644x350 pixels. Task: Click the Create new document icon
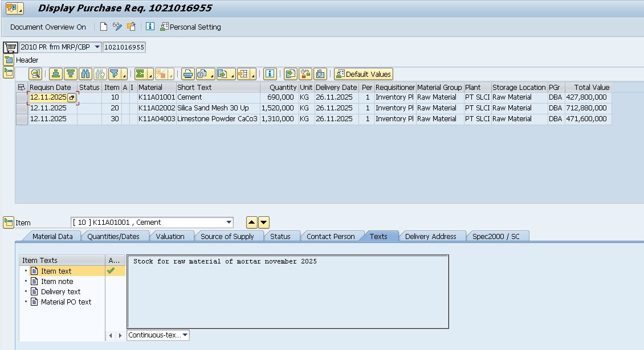[103, 27]
